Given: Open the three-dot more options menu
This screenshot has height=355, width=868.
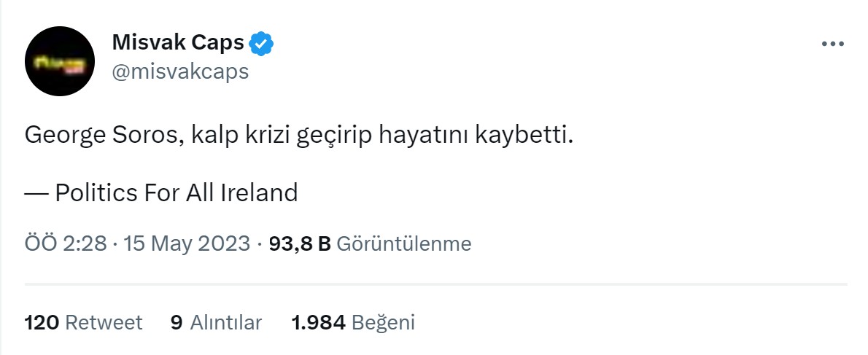Looking at the screenshot, I should pyautogui.click(x=832, y=44).
